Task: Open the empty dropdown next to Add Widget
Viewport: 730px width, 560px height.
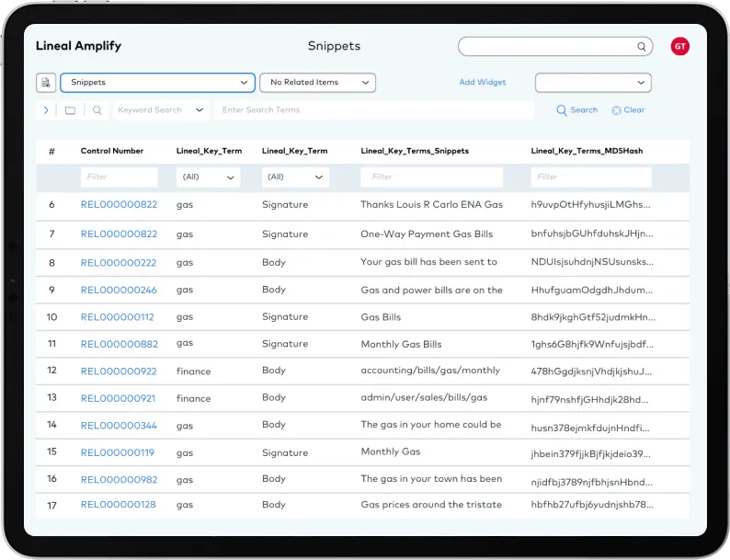Action: (593, 83)
